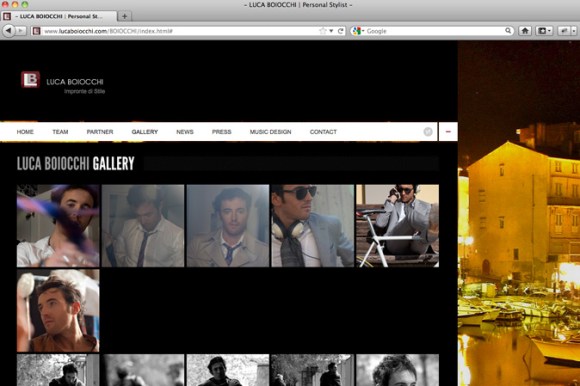
Task: Open gallery photo with purple scarf
Action: click(58, 226)
